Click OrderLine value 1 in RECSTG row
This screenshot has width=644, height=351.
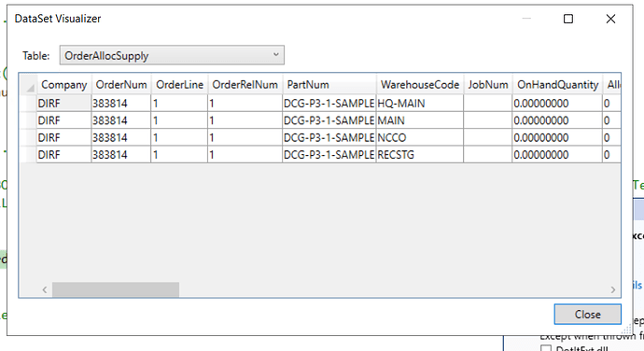(179, 155)
